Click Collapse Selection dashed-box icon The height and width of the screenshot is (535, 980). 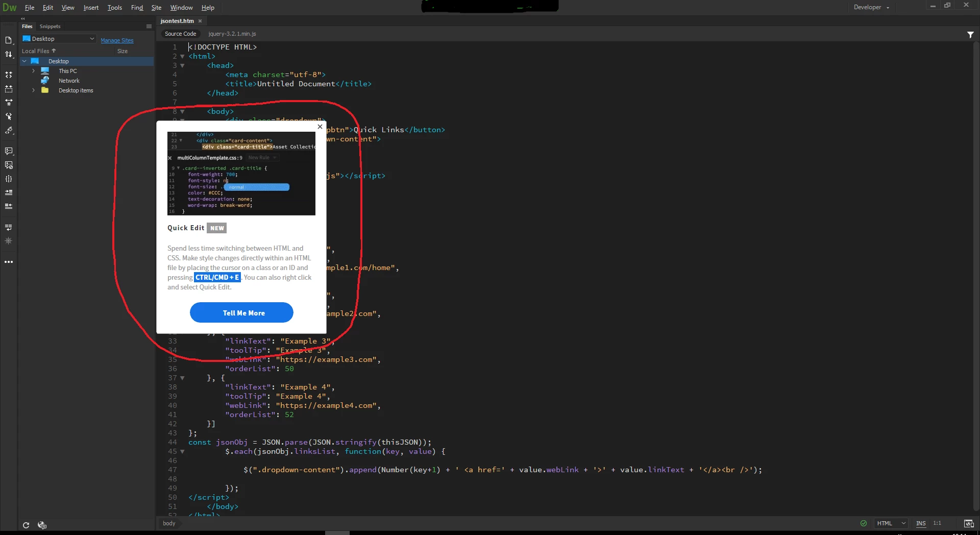[x=9, y=89]
